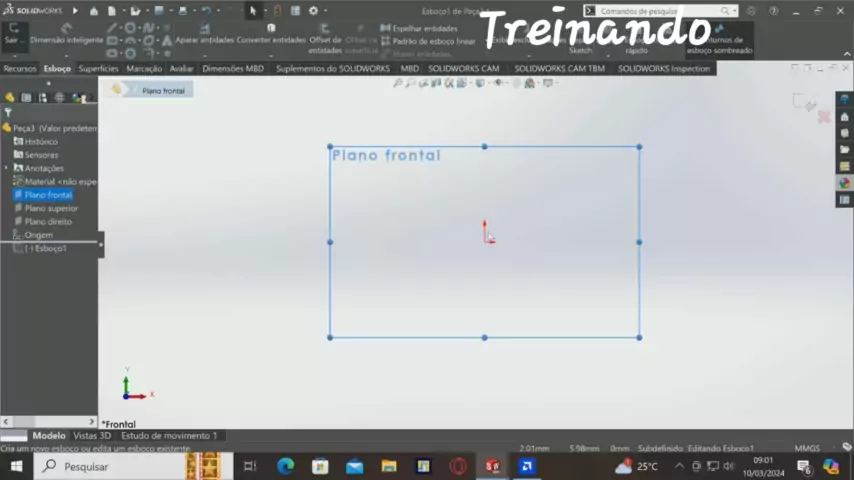Image resolution: width=854 pixels, height=480 pixels.
Task: Open the Options gear icon
Action: 313,10
